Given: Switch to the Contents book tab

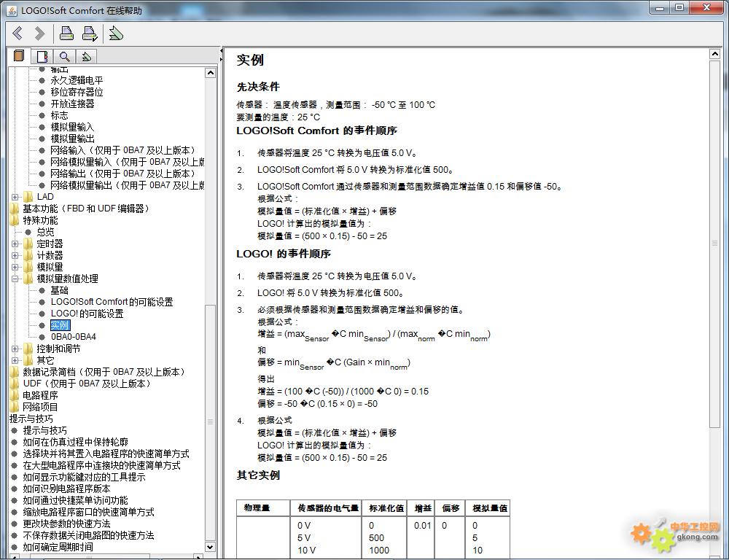Looking at the screenshot, I should (x=19, y=56).
